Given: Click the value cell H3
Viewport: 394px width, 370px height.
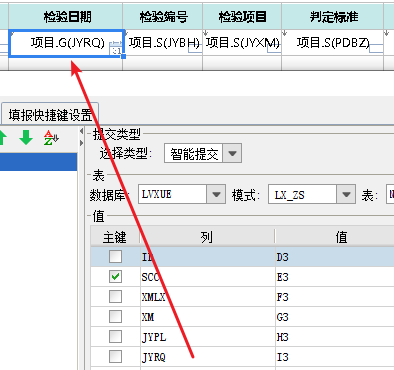Looking at the screenshot, I should [x=335, y=337].
